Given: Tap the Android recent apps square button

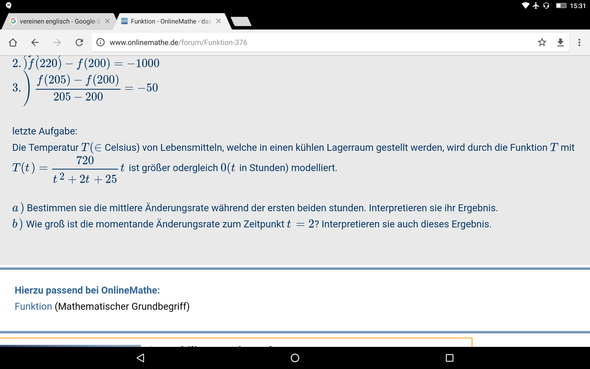Looking at the screenshot, I should click(449, 358).
